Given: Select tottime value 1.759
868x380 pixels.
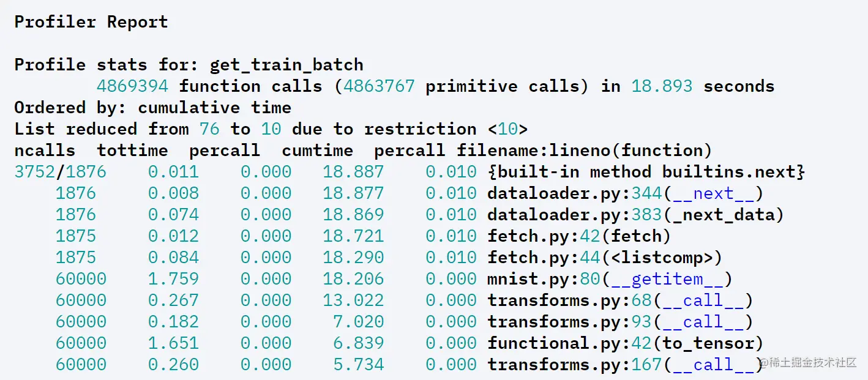Looking at the screenshot, I should tap(173, 279).
